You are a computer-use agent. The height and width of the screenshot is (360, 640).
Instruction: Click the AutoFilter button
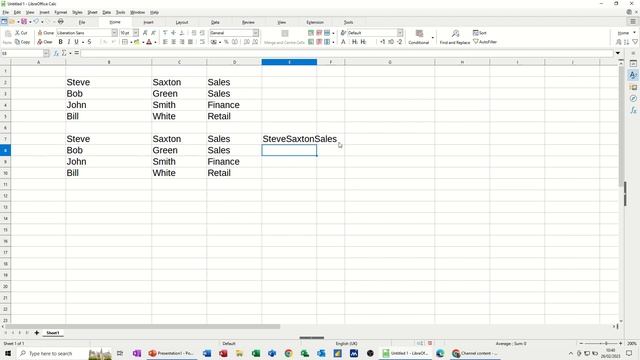click(485, 42)
